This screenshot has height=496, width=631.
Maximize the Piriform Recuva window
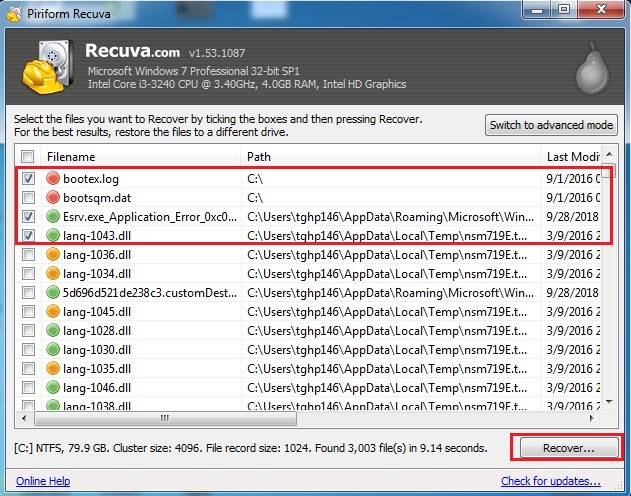564,10
